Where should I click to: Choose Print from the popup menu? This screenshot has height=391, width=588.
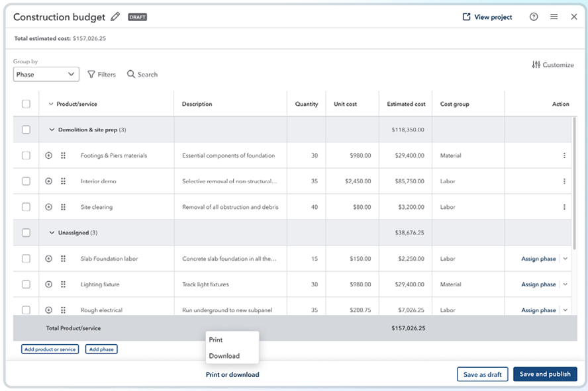pyautogui.click(x=216, y=340)
